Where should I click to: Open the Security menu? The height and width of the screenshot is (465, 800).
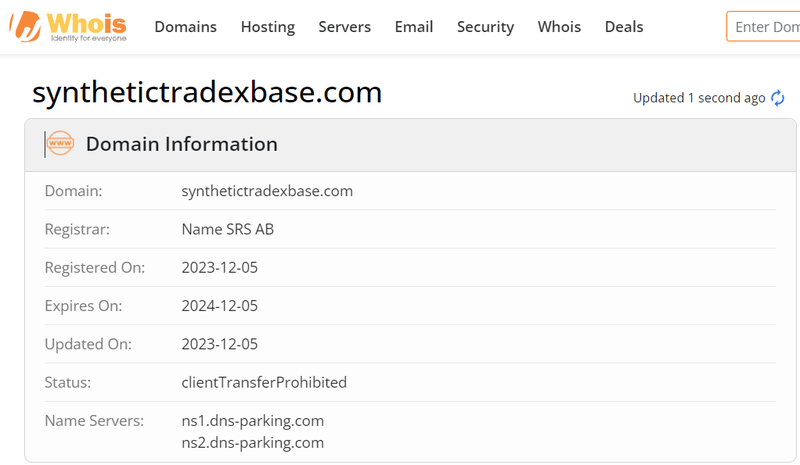coord(485,27)
